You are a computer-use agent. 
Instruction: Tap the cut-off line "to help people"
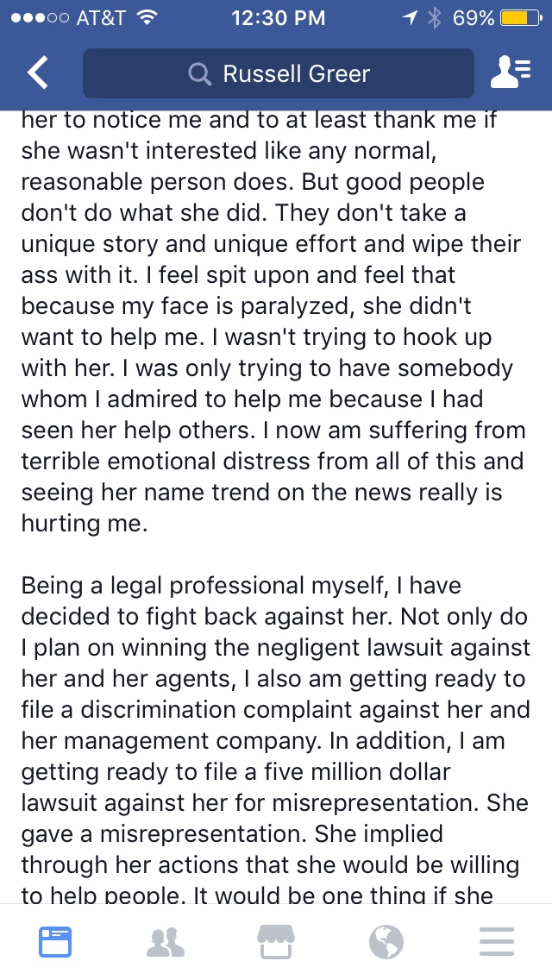[x=257, y=895]
